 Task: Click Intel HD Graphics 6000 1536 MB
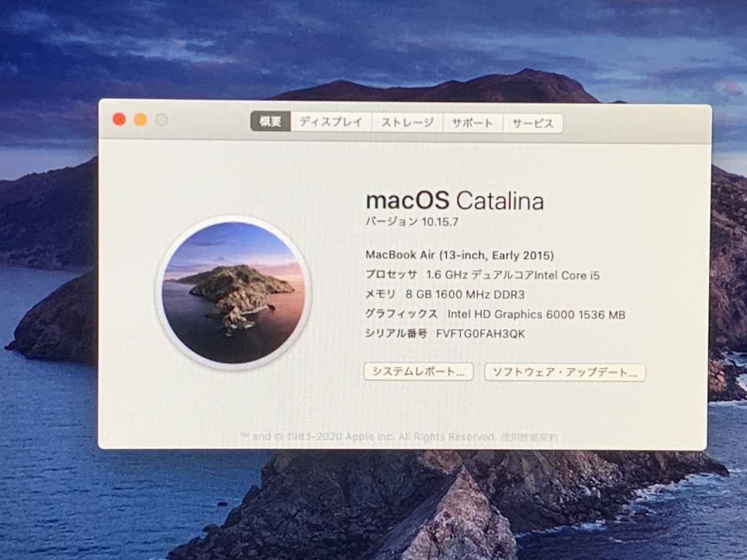pyautogui.click(x=536, y=314)
